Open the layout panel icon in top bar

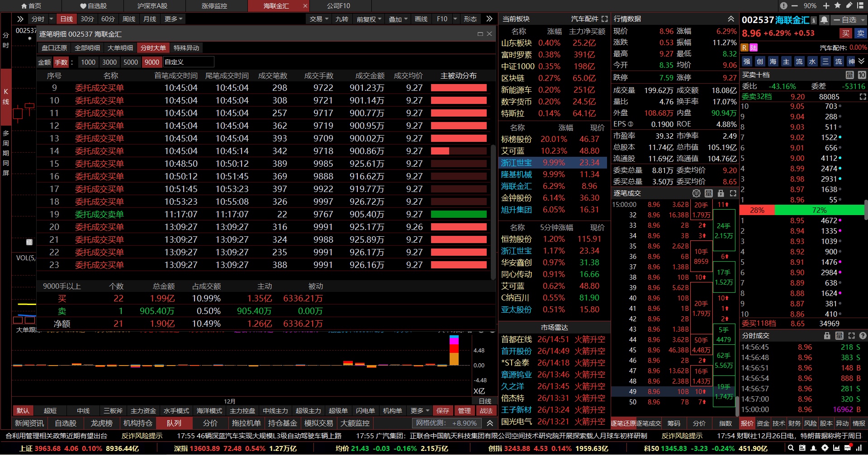860,5
